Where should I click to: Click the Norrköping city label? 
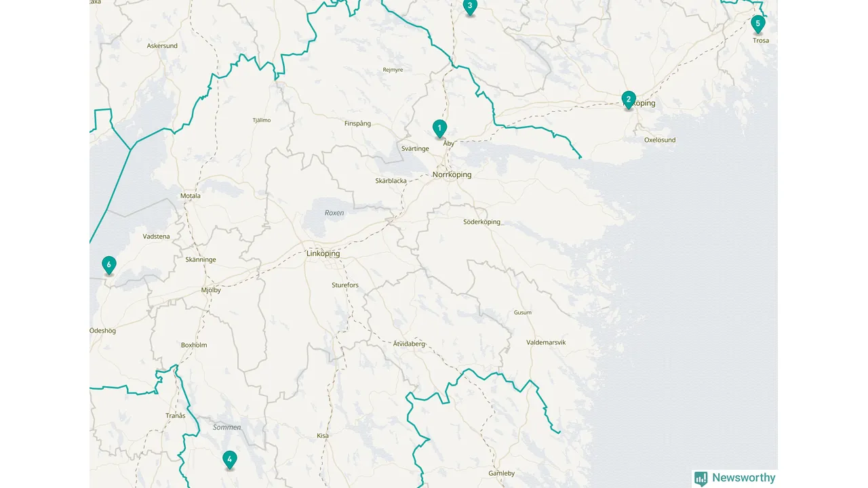click(452, 175)
